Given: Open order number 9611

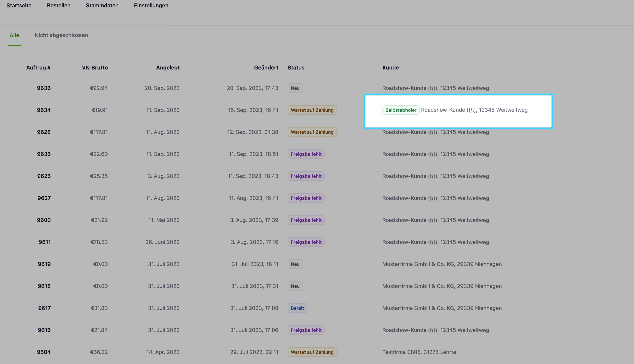Looking at the screenshot, I should tap(45, 242).
